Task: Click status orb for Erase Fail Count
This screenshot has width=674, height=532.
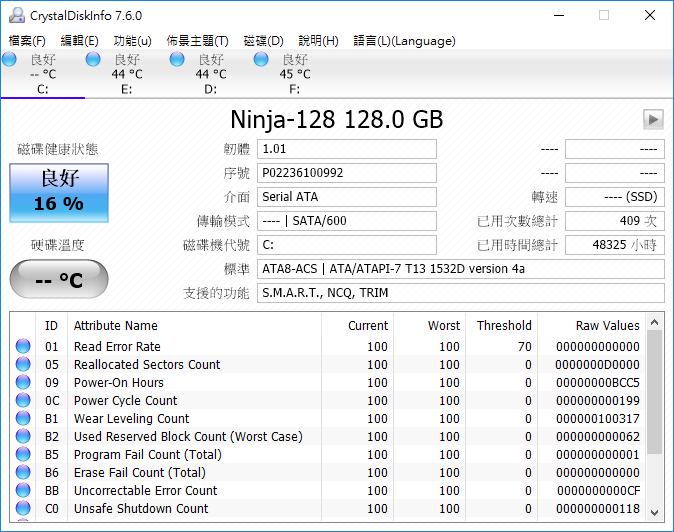Action: click(23, 472)
